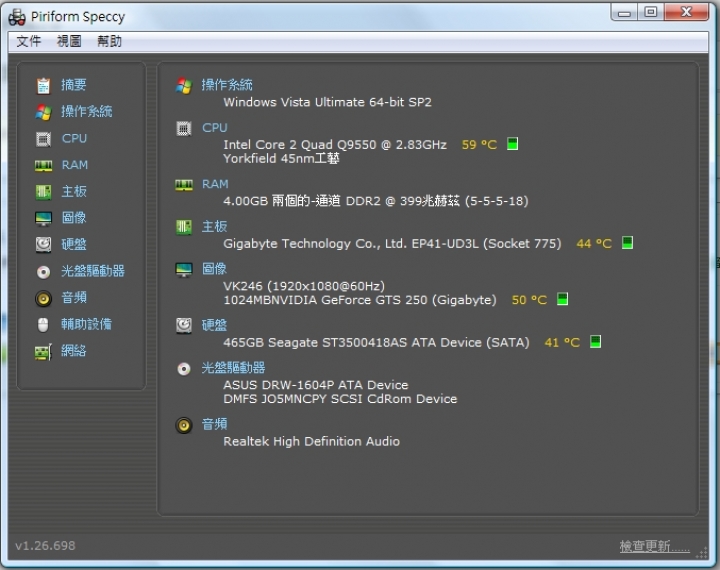The width and height of the screenshot is (720, 570).
Task: Open 硬盤 heading in summary panel
Action: pyautogui.click(x=214, y=326)
